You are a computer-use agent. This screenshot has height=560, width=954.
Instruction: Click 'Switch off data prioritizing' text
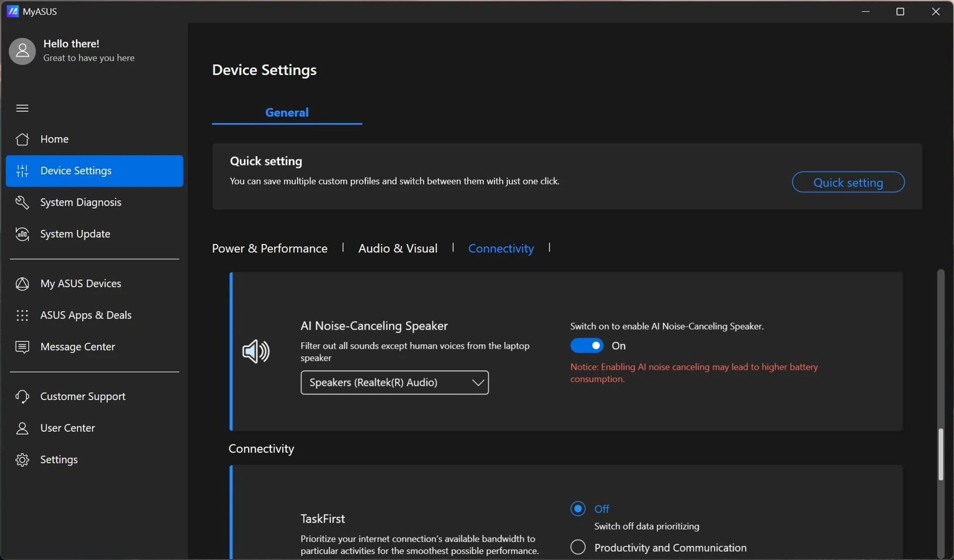click(646, 526)
